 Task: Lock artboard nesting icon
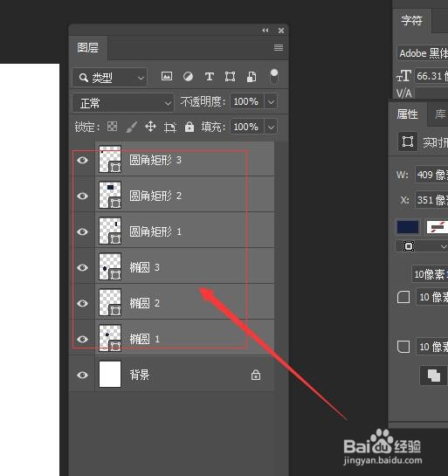coord(170,127)
